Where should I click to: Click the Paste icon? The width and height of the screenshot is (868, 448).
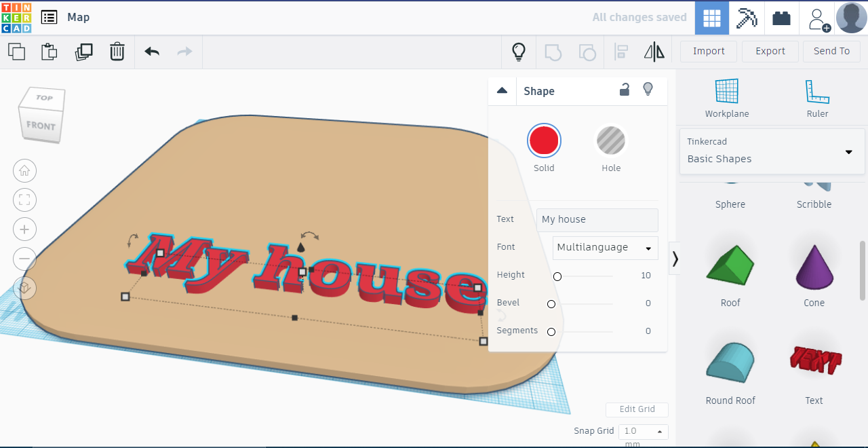coord(49,52)
